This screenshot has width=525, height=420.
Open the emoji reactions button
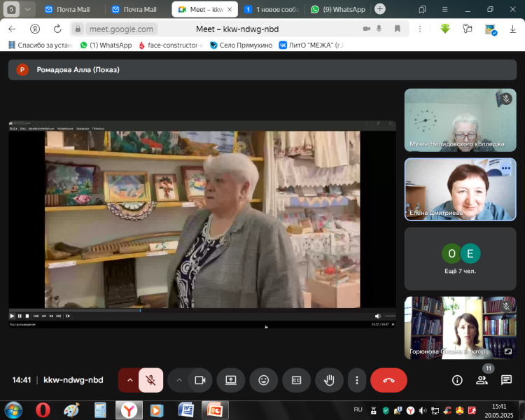pos(264,380)
